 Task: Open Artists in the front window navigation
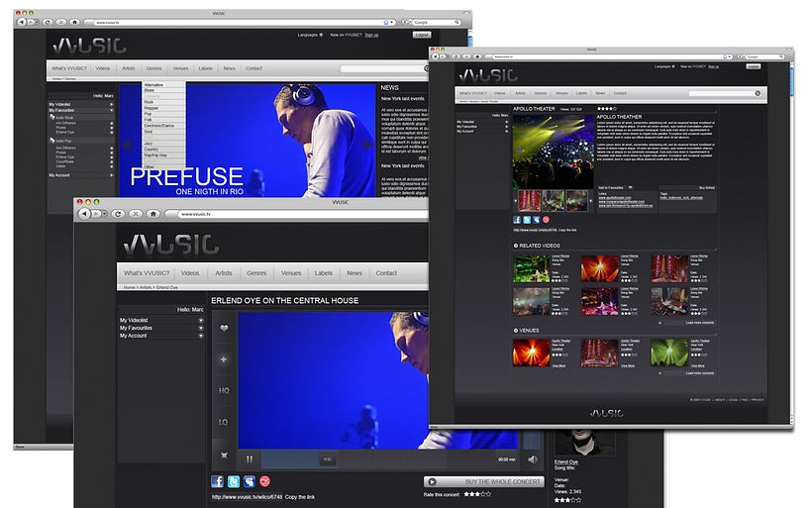coord(224,273)
